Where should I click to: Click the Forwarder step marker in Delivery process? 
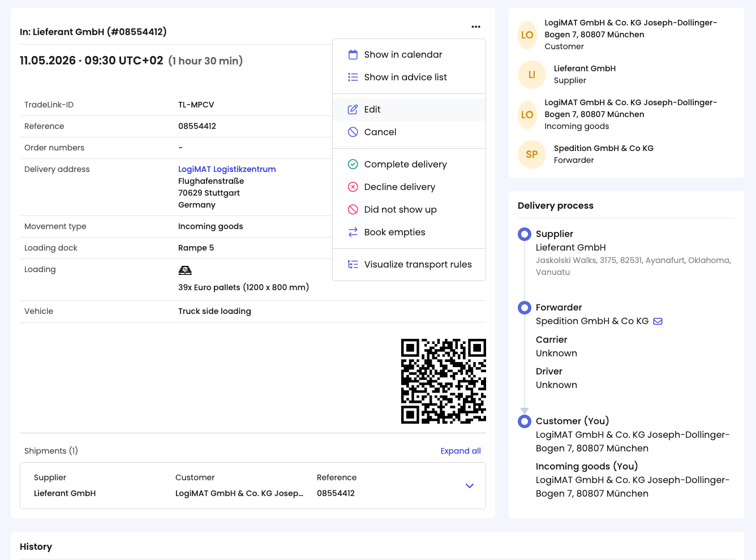(x=525, y=308)
